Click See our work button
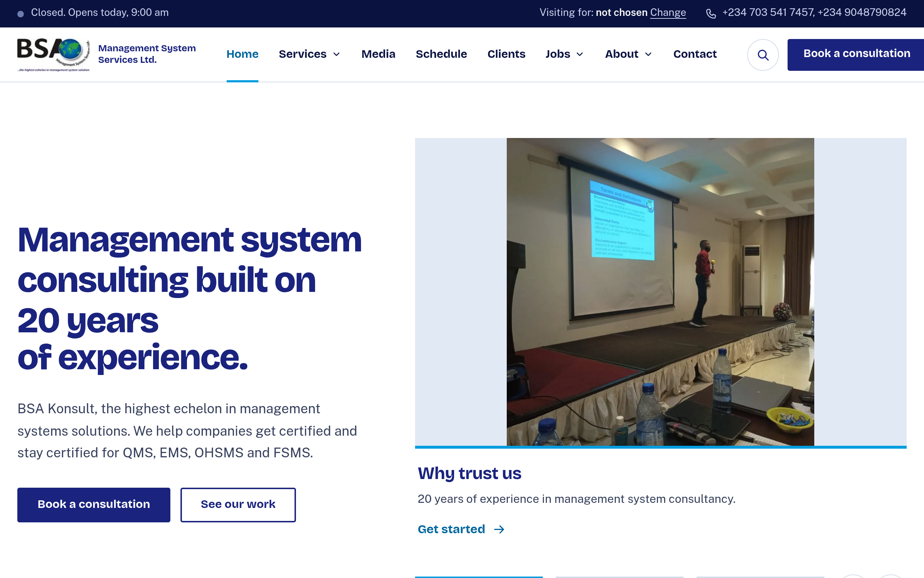 238,505
